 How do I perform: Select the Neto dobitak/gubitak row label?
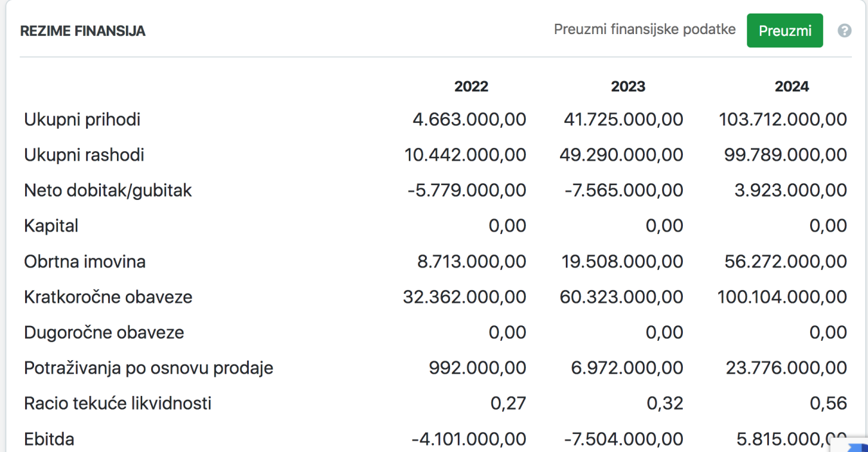(108, 190)
